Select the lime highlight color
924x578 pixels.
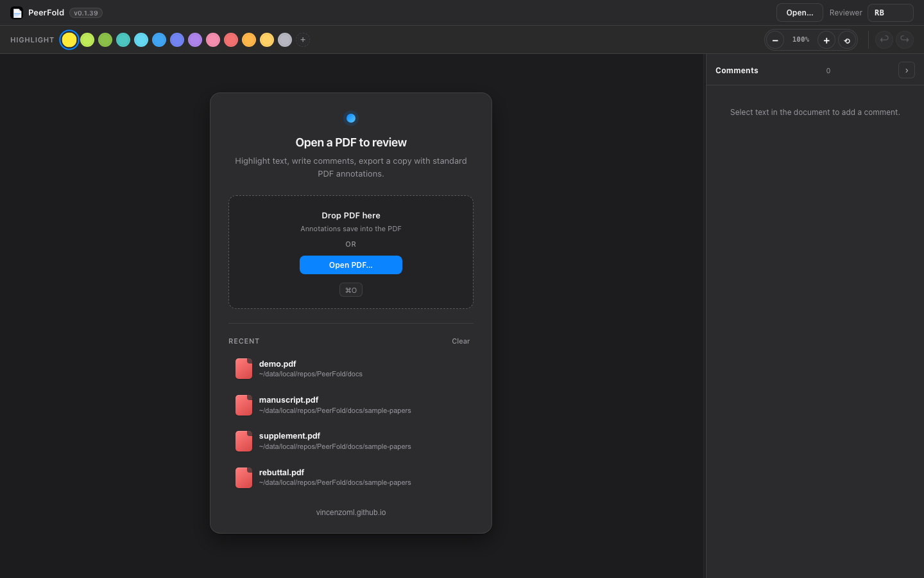[x=87, y=40]
